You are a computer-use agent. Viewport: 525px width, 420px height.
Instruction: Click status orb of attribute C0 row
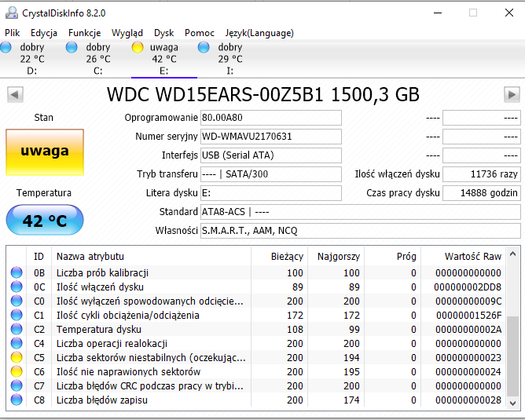pyautogui.click(x=17, y=301)
